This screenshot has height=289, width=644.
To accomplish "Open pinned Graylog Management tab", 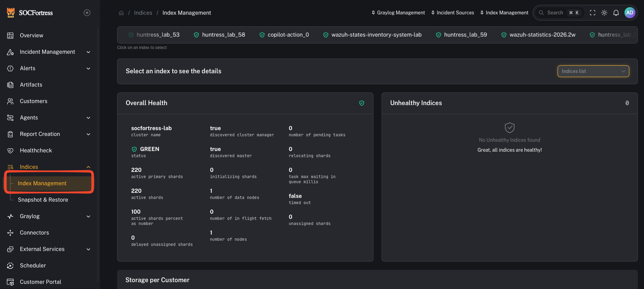I will pyautogui.click(x=398, y=13).
